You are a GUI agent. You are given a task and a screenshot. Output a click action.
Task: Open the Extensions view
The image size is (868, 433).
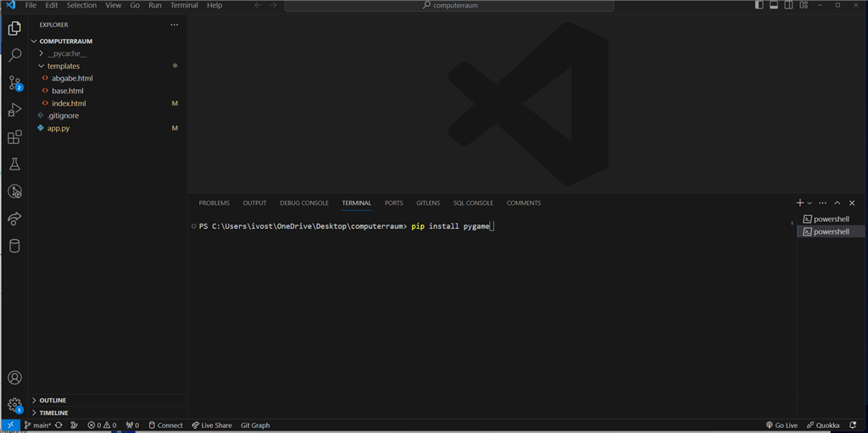pos(14,137)
